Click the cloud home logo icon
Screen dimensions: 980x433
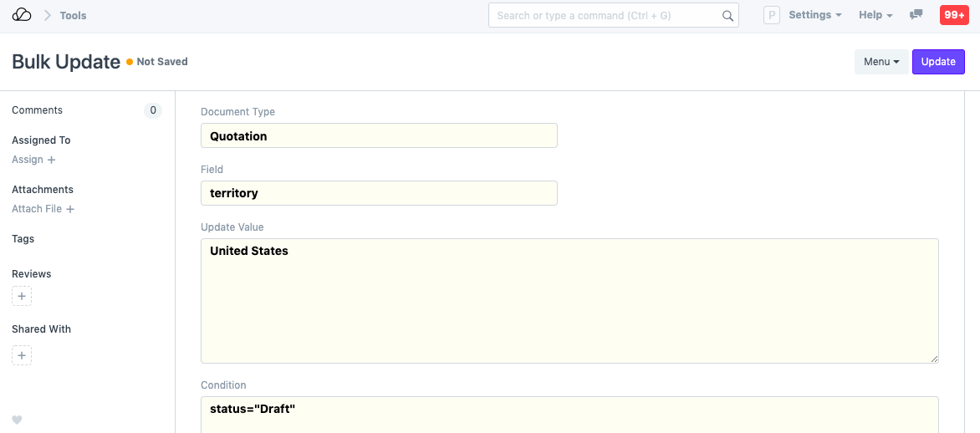coord(22,15)
